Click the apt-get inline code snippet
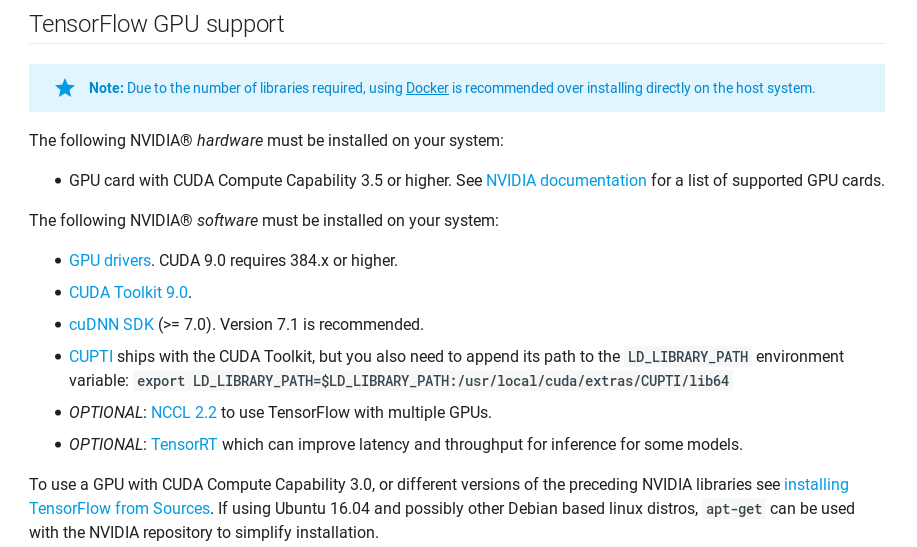917x547 pixels. pos(734,509)
